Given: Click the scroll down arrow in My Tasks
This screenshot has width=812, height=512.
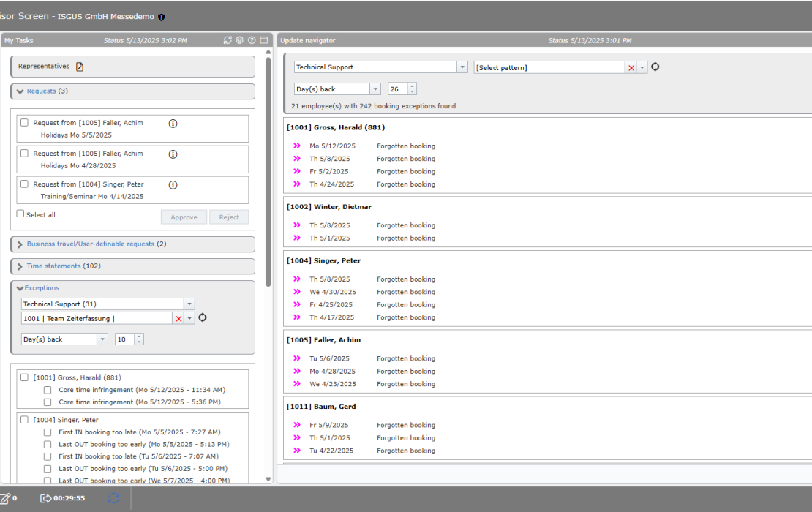Looking at the screenshot, I should click(x=268, y=479).
